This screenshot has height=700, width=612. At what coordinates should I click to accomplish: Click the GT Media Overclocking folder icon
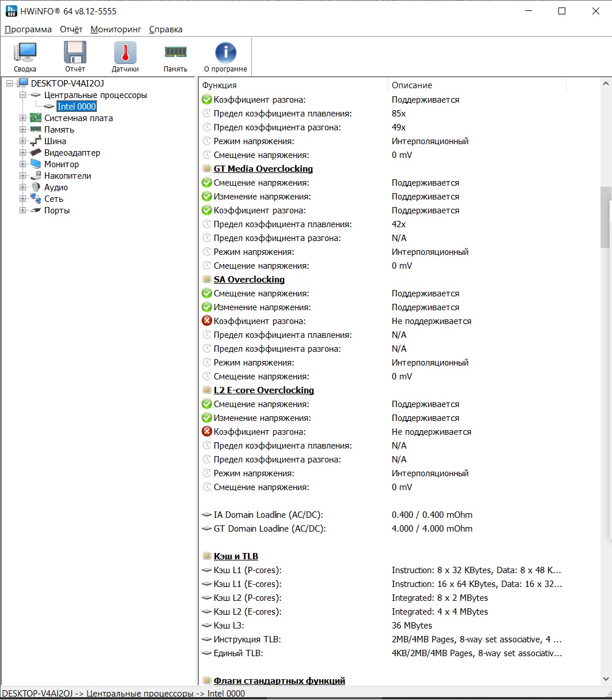[x=207, y=169]
